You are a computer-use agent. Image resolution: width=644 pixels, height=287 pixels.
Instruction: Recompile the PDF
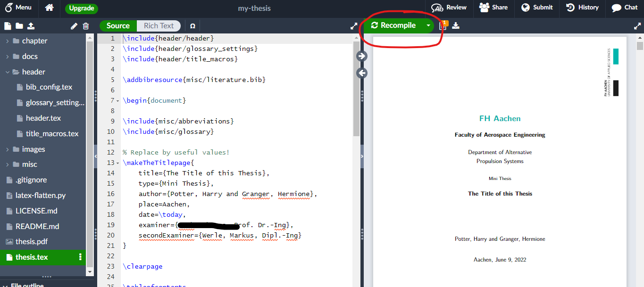pyautogui.click(x=393, y=25)
